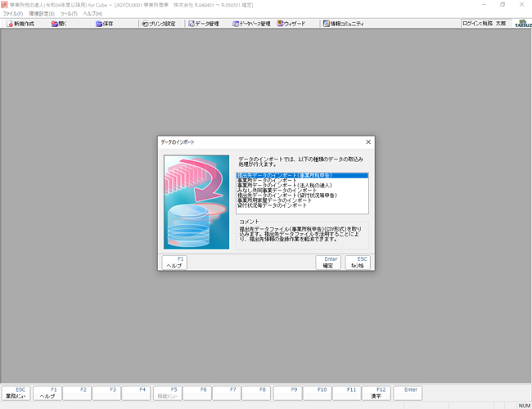Open プリンタ設定 from the toolbar
This screenshot has width=532, height=409.
[159, 24]
